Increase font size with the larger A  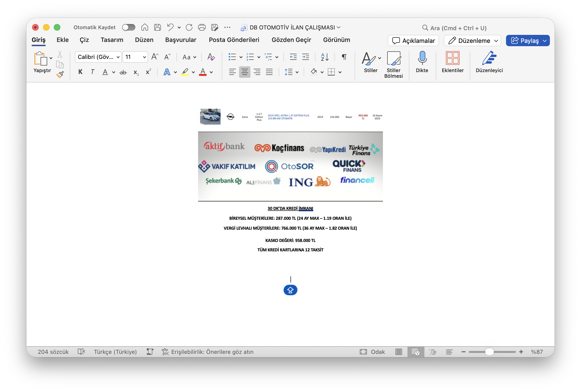coord(155,57)
